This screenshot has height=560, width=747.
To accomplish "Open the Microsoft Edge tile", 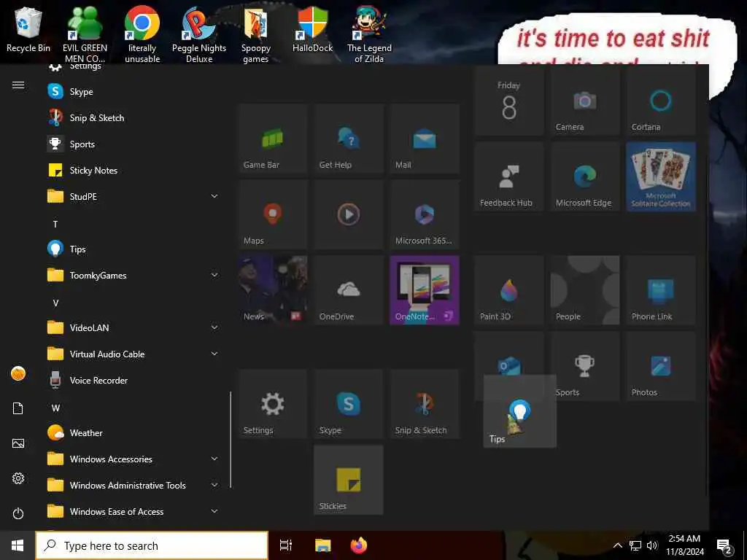I will 585,176.
